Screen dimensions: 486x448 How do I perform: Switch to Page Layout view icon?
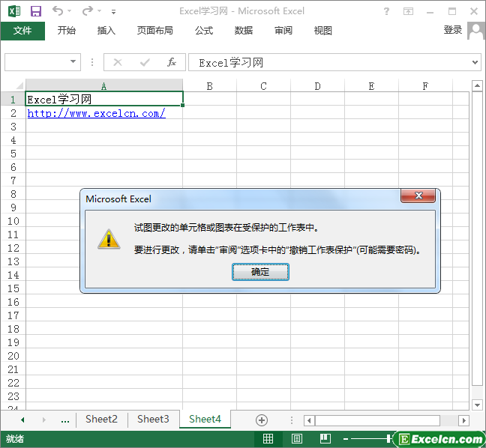(x=297, y=438)
